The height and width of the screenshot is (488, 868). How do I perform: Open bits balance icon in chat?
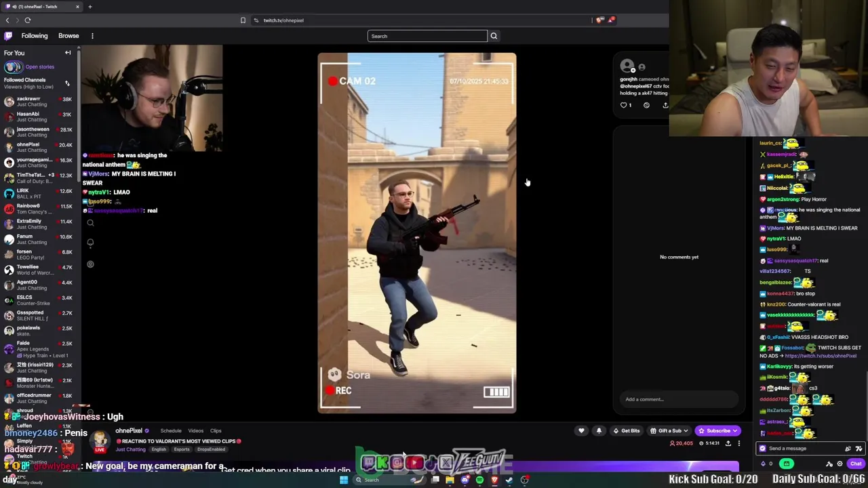(x=763, y=464)
